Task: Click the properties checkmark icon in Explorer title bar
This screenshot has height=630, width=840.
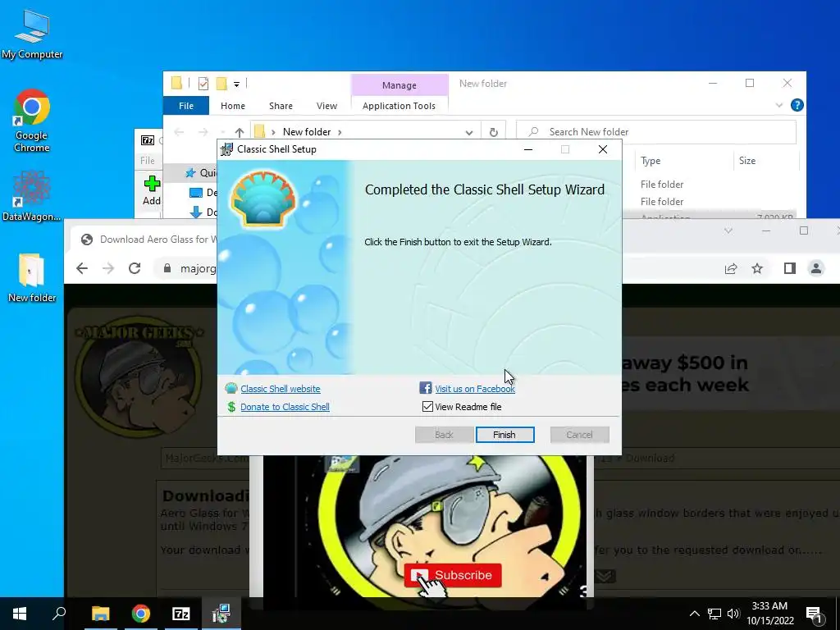Action: [x=203, y=84]
